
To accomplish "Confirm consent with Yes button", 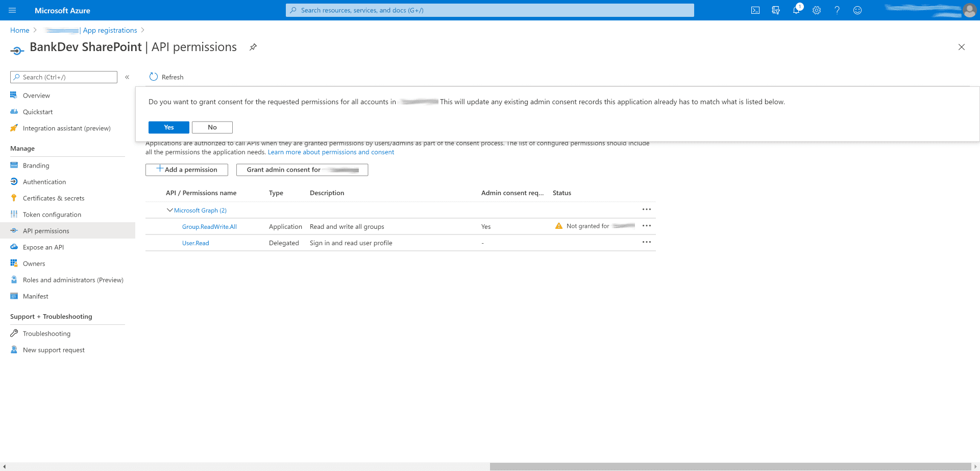I will coord(169,127).
